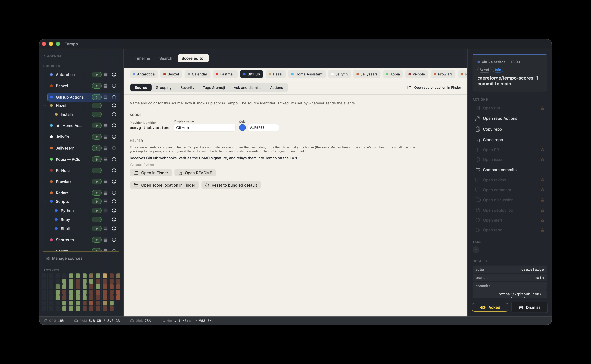
Task: Select the Pi-hole score chip
Action: coord(417,74)
